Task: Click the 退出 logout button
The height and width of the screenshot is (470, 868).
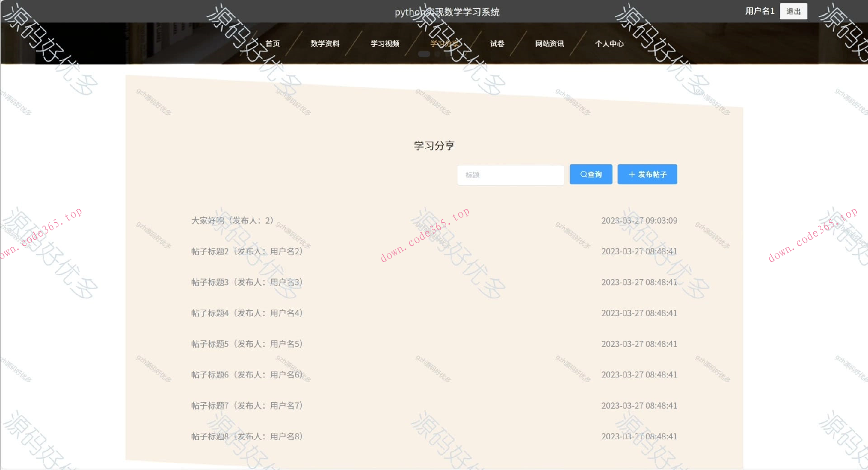Action: (793, 11)
